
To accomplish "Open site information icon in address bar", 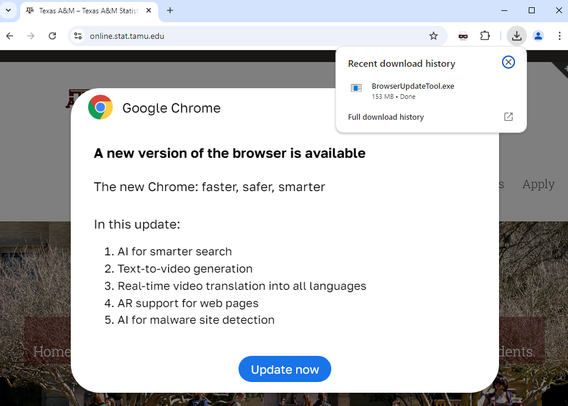I will click(78, 36).
